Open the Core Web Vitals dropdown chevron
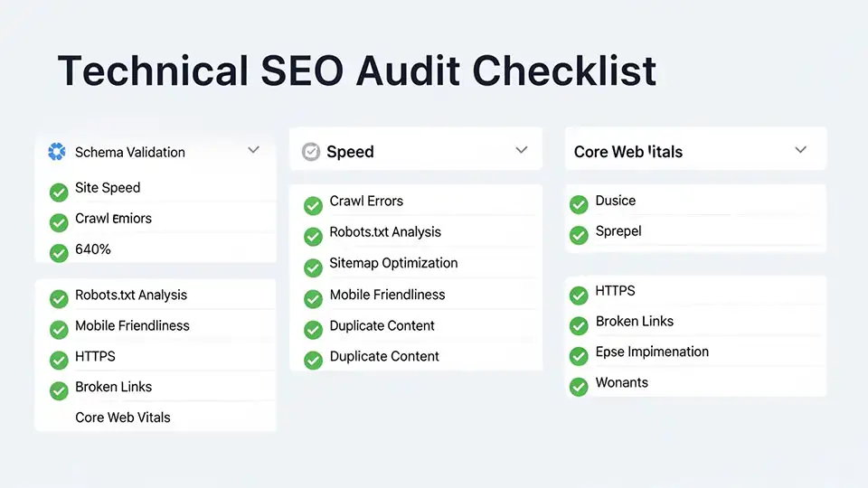 800,150
